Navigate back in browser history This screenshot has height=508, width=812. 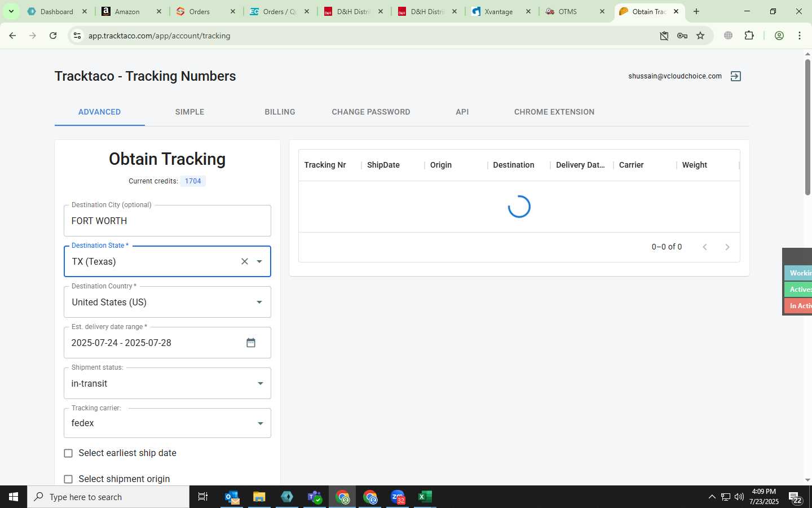12,36
